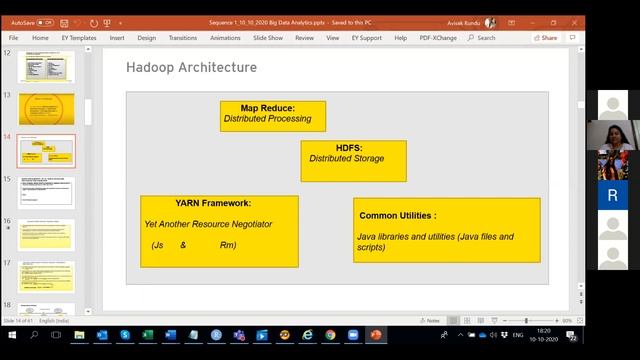Screen dimensions: 640x360
Task: Open the Design tab
Action: point(147,38)
